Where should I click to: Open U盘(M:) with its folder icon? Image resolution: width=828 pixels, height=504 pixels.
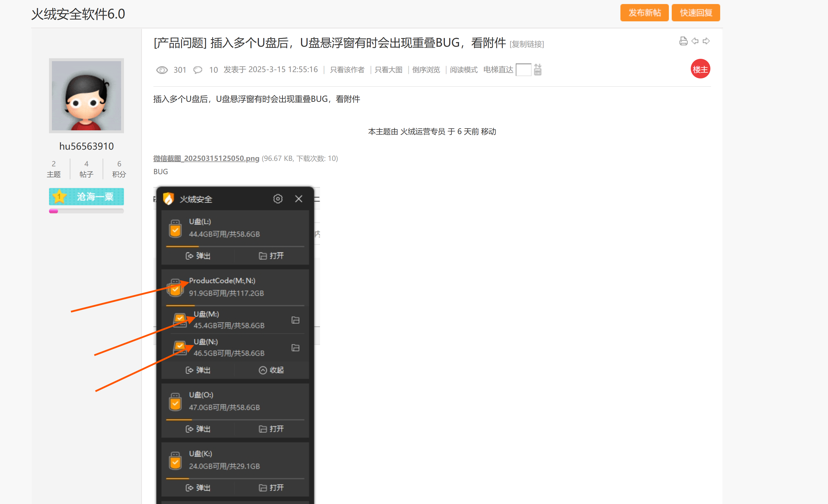click(x=296, y=320)
